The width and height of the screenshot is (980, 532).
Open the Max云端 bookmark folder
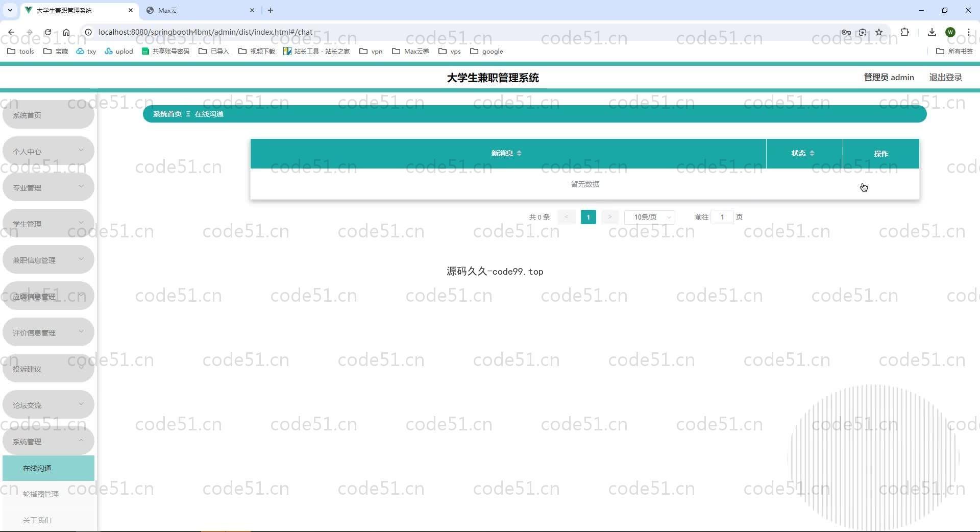click(411, 51)
